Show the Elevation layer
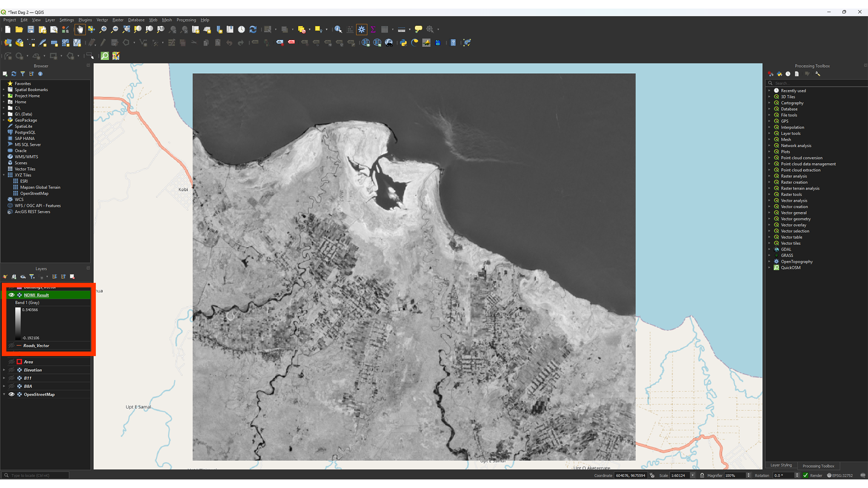The height and width of the screenshot is (488, 868). coord(12,370)
